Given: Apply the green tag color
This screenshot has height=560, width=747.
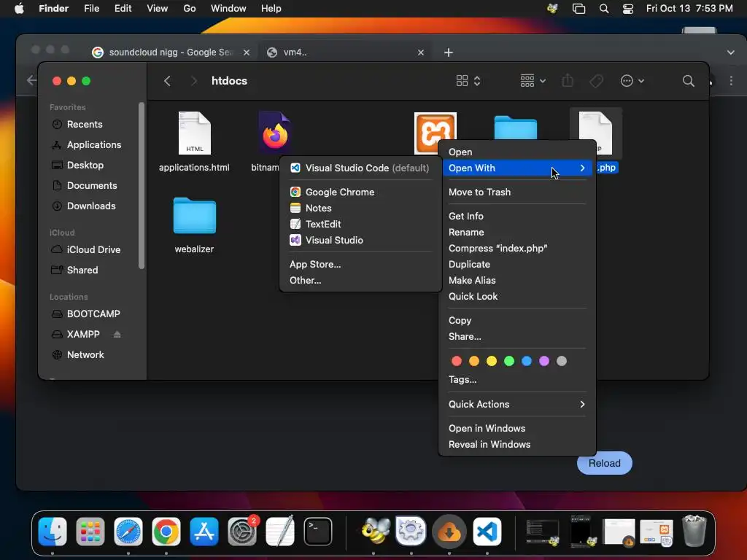Looking at the screenshot, I should pyautogui.click(x=509, y=361).
